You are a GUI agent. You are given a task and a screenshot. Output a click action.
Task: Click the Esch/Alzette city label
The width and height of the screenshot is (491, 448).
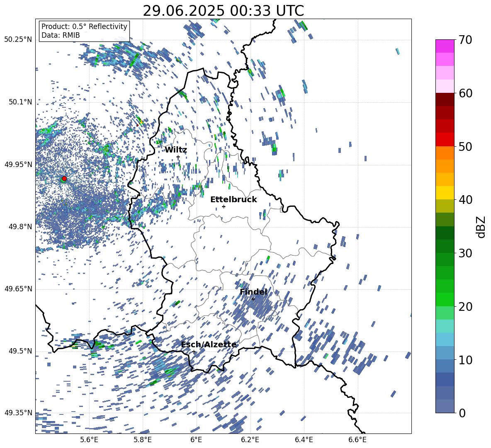209,345
